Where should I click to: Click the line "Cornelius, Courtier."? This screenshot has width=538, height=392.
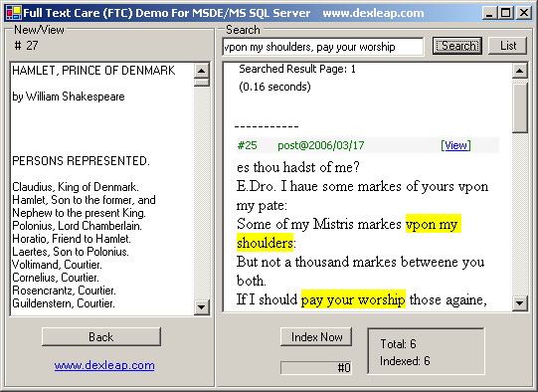coord(56,278)
